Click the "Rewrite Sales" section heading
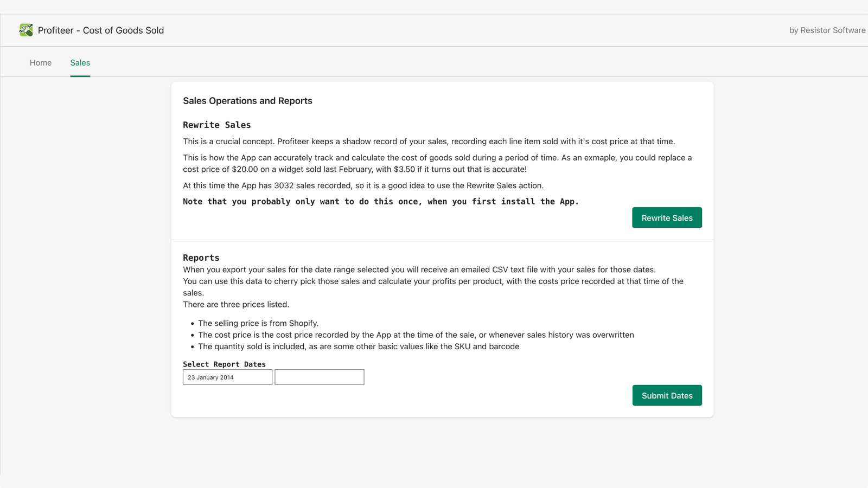The height and width of the screenshot is (488, 868). 216,125
